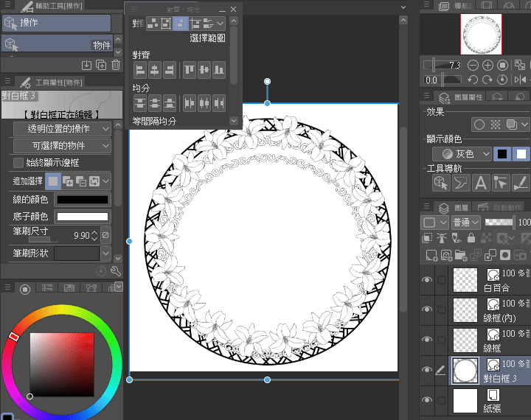Select the text tool in 工具導航
Screen dimensions: 531x420
click(481, 183)
